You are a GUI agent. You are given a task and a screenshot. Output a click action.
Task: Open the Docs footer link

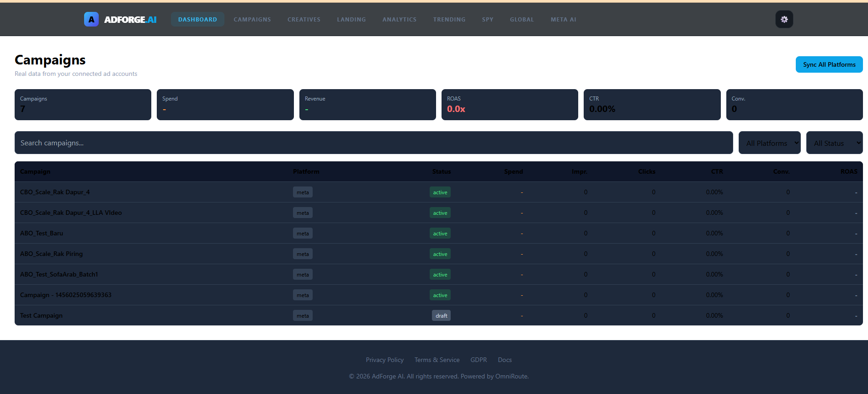pyautogui.click(x=505, y=360)
